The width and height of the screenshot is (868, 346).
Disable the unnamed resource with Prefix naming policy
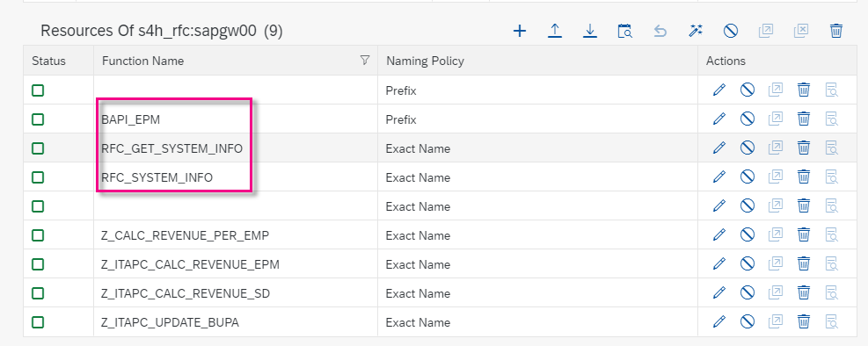point(748,90)
